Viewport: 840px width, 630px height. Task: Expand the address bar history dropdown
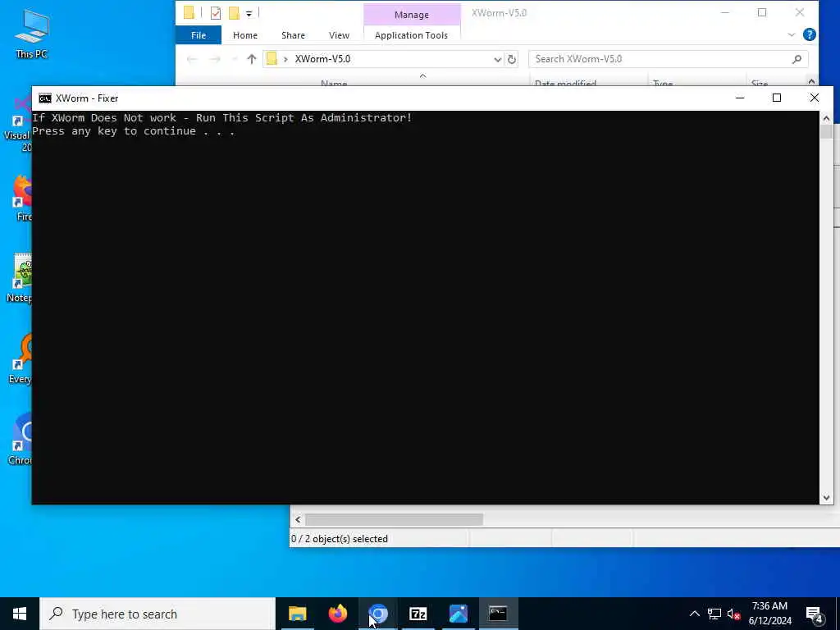[x=497, y=59]
